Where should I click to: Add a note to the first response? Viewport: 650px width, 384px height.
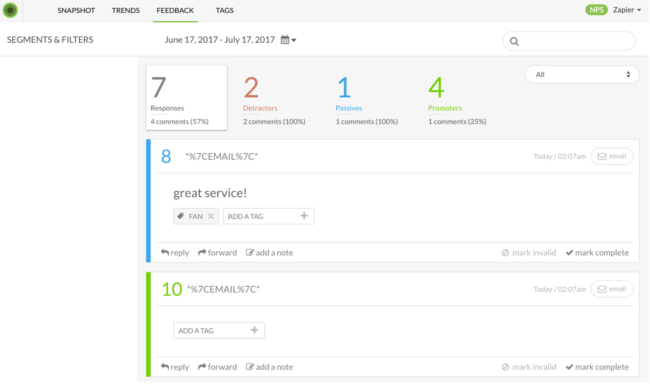[269, 253]
